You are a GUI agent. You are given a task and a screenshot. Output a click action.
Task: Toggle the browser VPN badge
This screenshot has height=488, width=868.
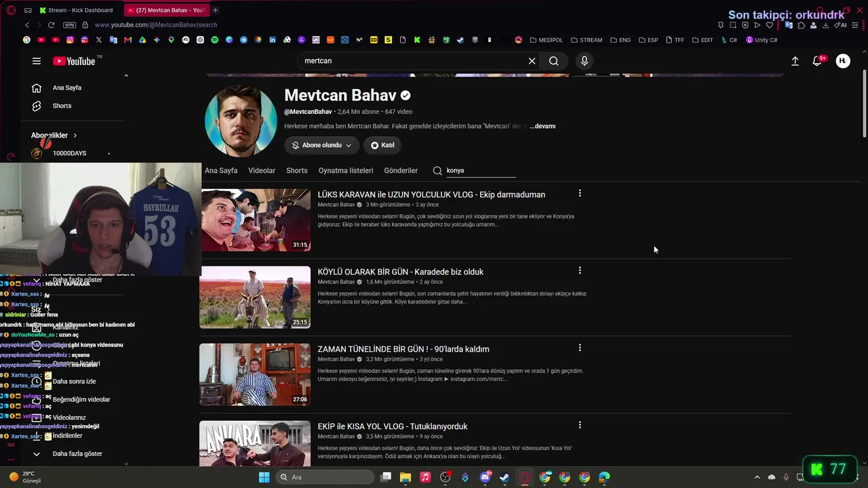pyautogui.click(x=69, y=25)
